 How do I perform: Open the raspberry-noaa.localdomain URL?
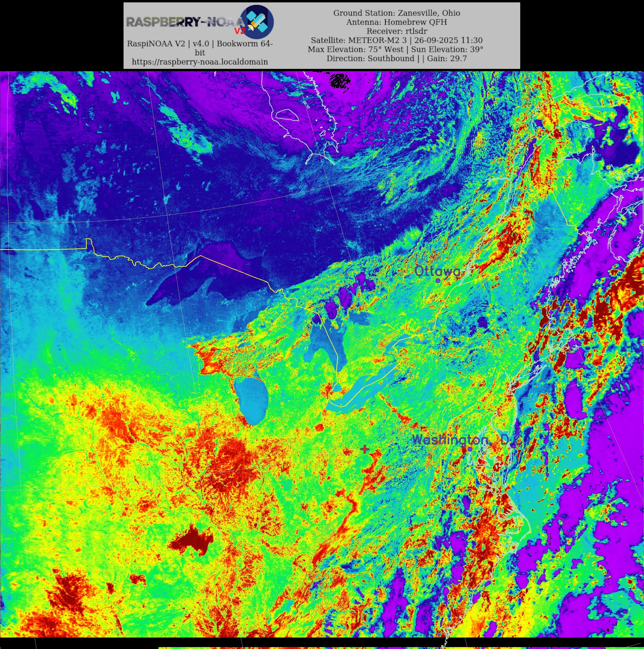[x=200, y=62]
